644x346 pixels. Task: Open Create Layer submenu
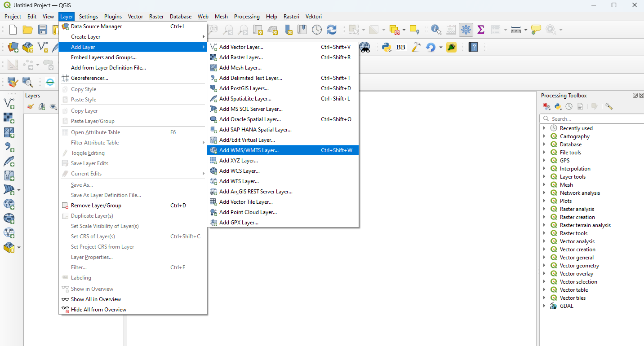tap(133, 37)
